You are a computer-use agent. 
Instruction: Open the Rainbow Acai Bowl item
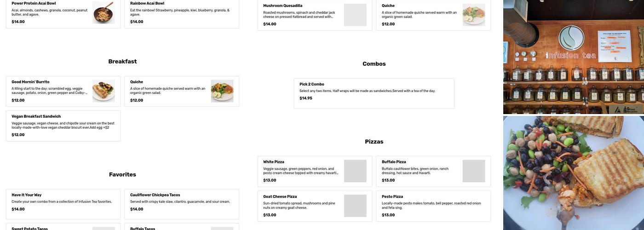click(x=182, y=13)
